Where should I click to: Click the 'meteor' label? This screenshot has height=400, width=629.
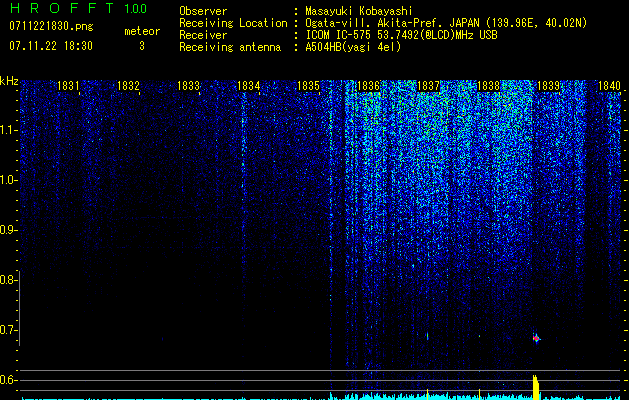pyautogui.click(x=142, y=31)
